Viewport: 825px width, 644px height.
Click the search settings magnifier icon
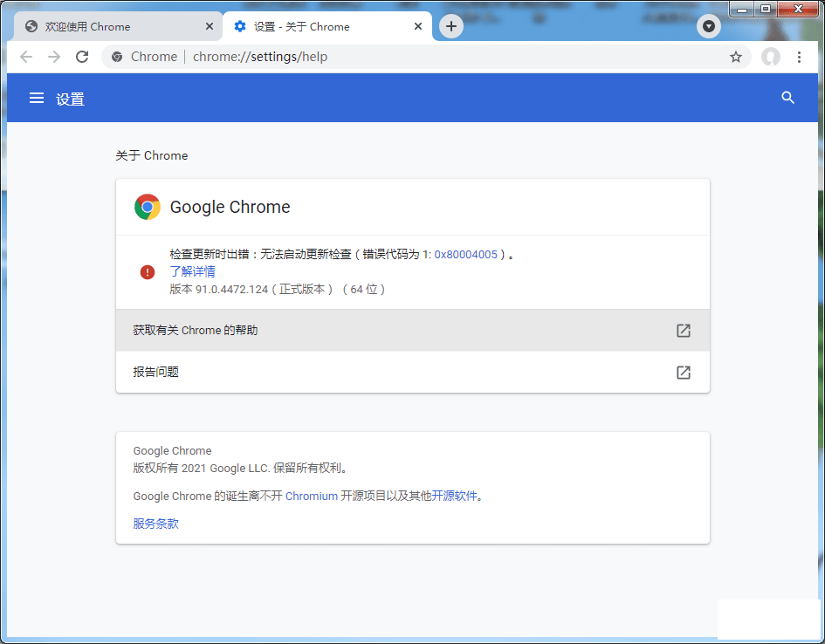pyautogui.click(x=787, y=98)
